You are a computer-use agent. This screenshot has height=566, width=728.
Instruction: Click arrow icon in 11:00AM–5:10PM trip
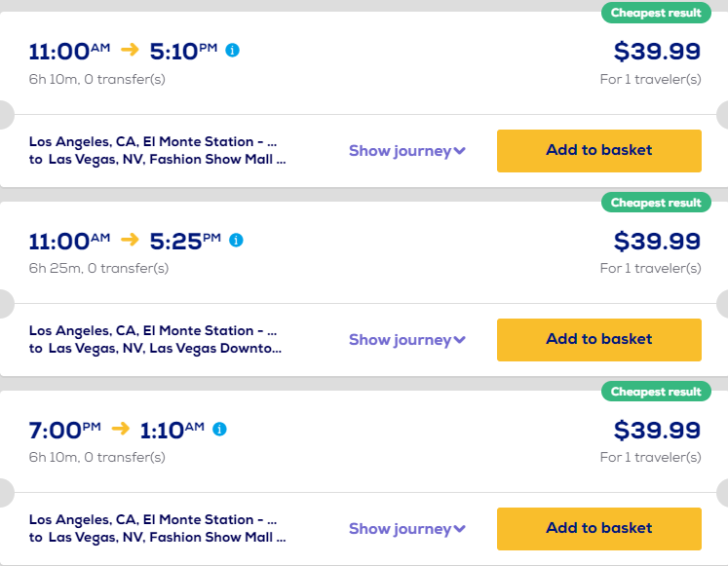click(131, 51)
